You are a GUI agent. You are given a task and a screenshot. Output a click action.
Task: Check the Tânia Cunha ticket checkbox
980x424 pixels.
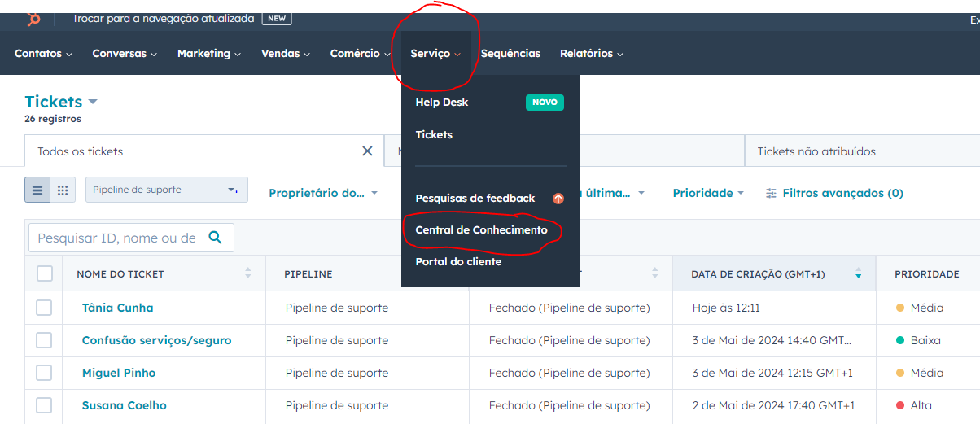click(x=44, y=308)
